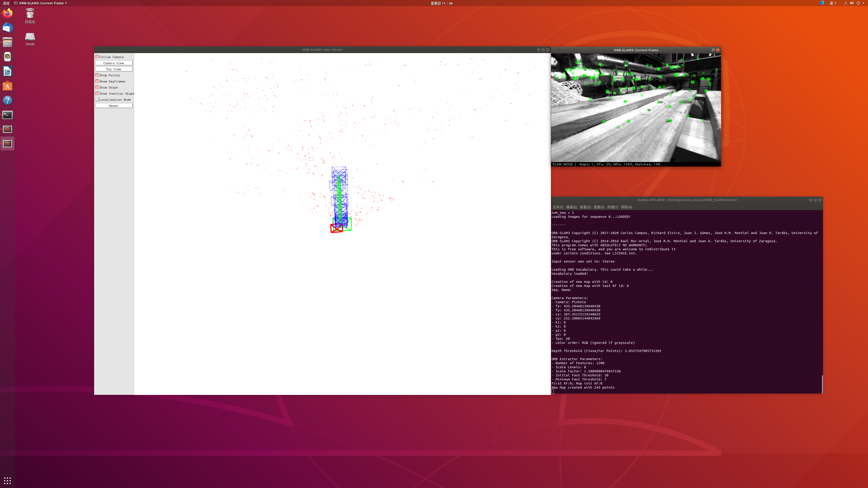
Task: Open Firefox from the dock
Action: pyautogui.click(x=7, y=13)
